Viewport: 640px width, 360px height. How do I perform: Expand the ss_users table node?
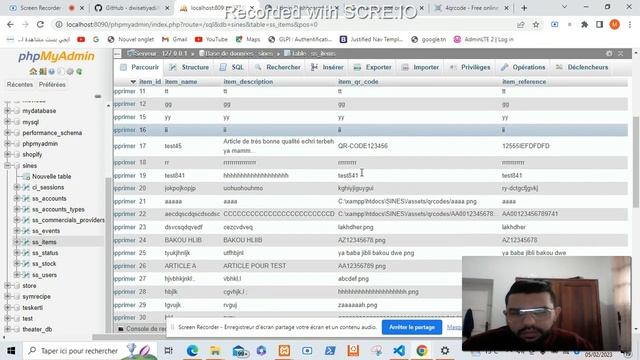point(17,275)
